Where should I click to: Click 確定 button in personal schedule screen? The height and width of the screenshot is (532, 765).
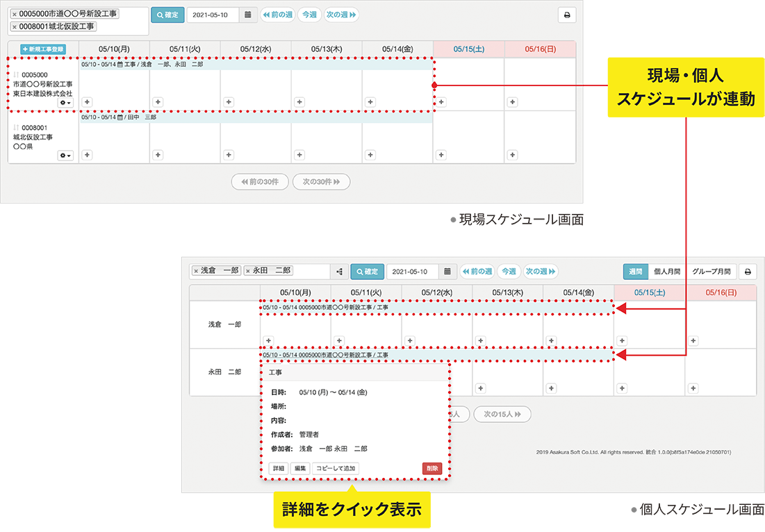pos(368,272)
